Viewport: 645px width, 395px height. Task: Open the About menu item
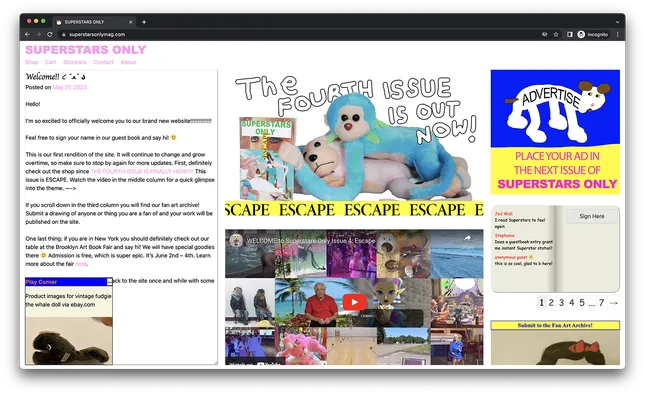point(128,62)
